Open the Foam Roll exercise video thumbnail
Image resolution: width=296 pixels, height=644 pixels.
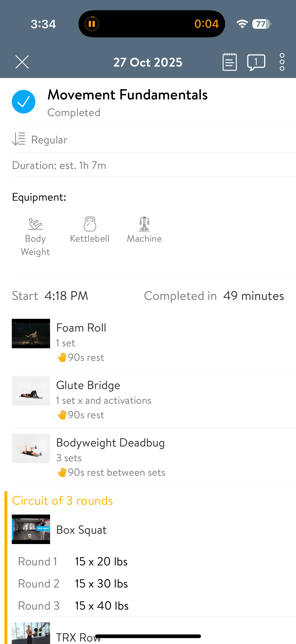31,333
